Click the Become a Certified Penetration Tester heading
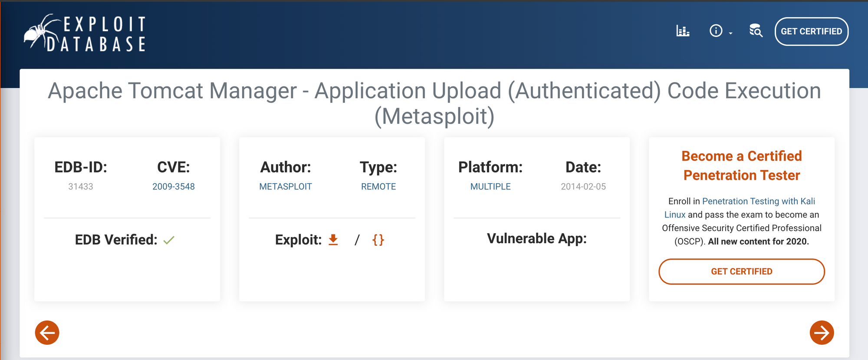 point(741,165)
